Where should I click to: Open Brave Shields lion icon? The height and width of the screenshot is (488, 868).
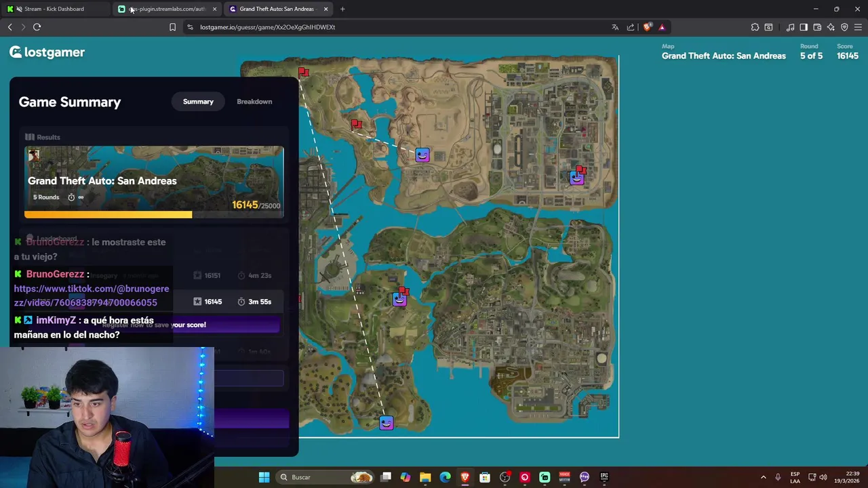click(x=647, y=27)
